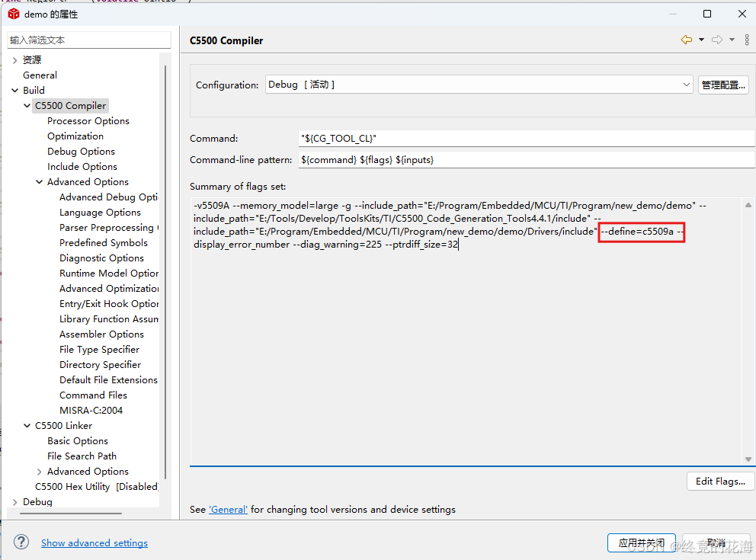Image resolution: width=756 pixels, height=560 pixels.
Task: Collapse the compiler Advanced Options node
Action: (39, 181)
